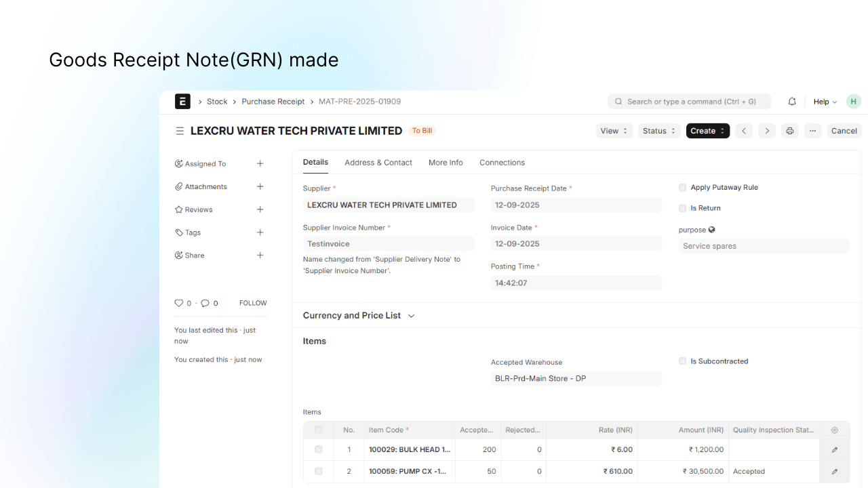The width and height of the screenshot is (868, 488).
Task: Click the Invoice Date field
Action: click(x=576, y=243)
